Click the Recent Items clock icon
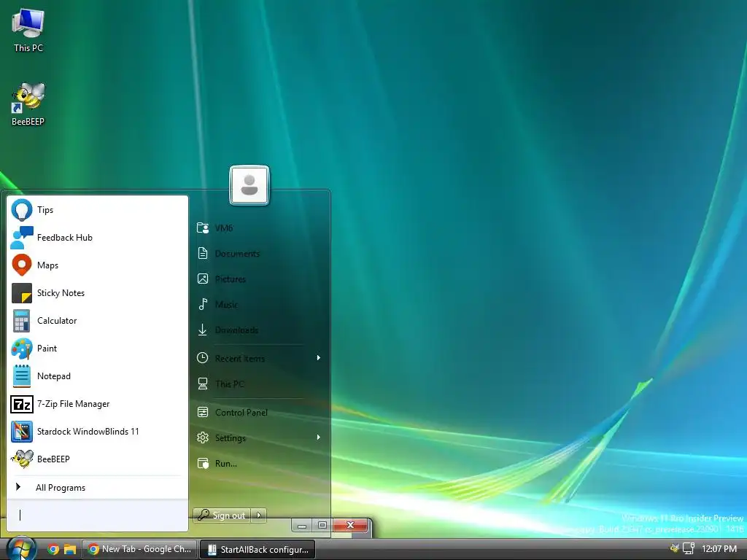This screenshot has width=747, height=560. click(203, 358)
